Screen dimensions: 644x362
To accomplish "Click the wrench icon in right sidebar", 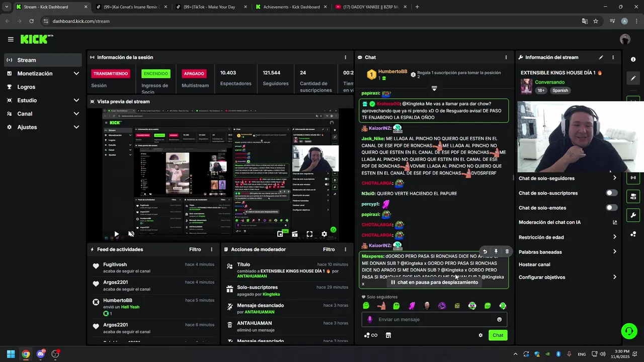I will coord(633,215).
